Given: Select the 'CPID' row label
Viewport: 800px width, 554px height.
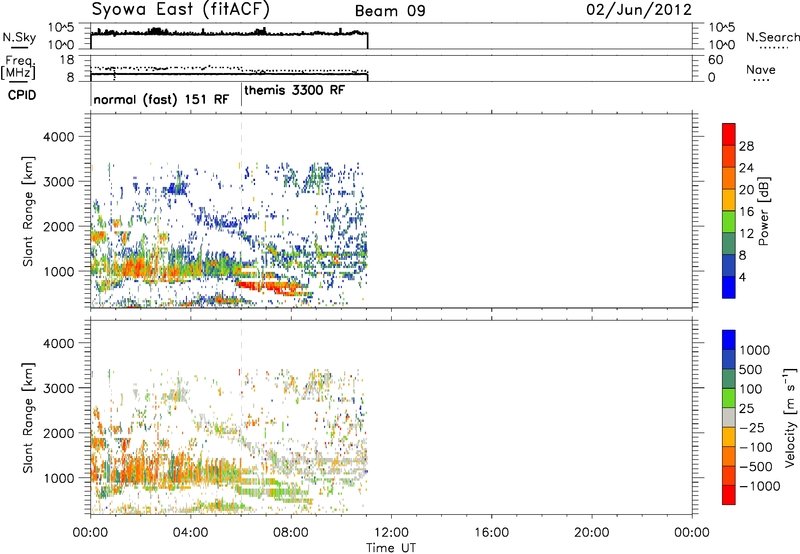Looking at the screenshot, I should click(22, 95).
